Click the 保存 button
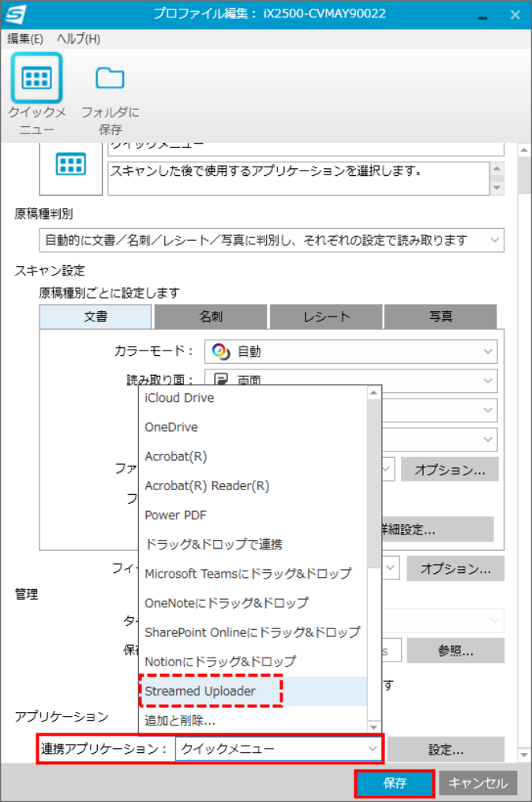Screen dimensions: 532x802 [x=394, y=783]
